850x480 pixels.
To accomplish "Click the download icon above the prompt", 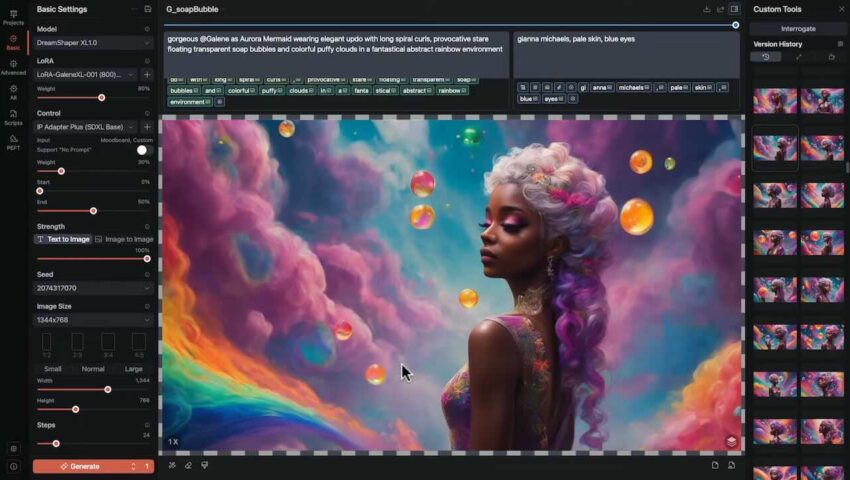I will (707, 9).
